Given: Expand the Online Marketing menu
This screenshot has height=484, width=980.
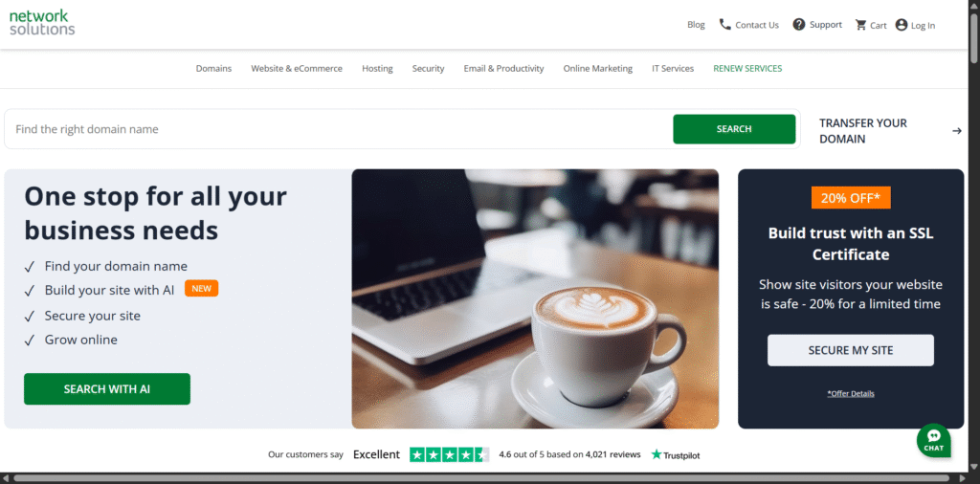Looking at the screenshot, I should coord(597,69).
